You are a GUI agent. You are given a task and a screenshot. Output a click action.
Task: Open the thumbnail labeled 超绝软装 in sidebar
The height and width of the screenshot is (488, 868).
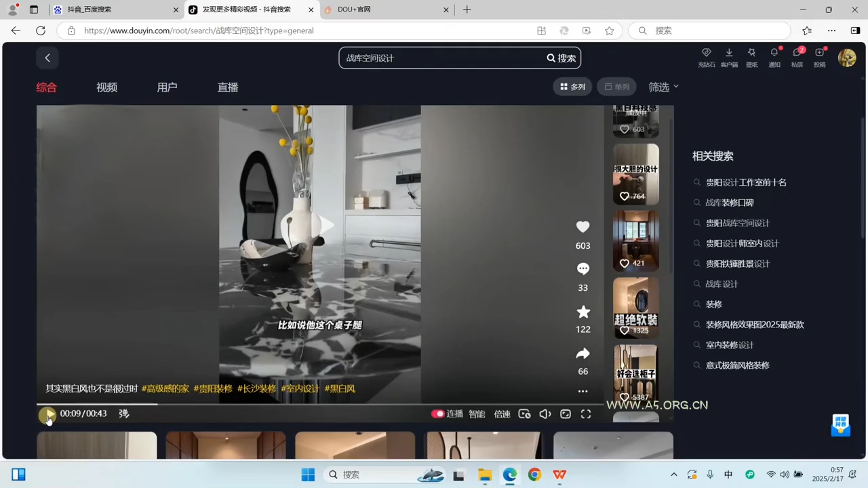pos(635,307)
